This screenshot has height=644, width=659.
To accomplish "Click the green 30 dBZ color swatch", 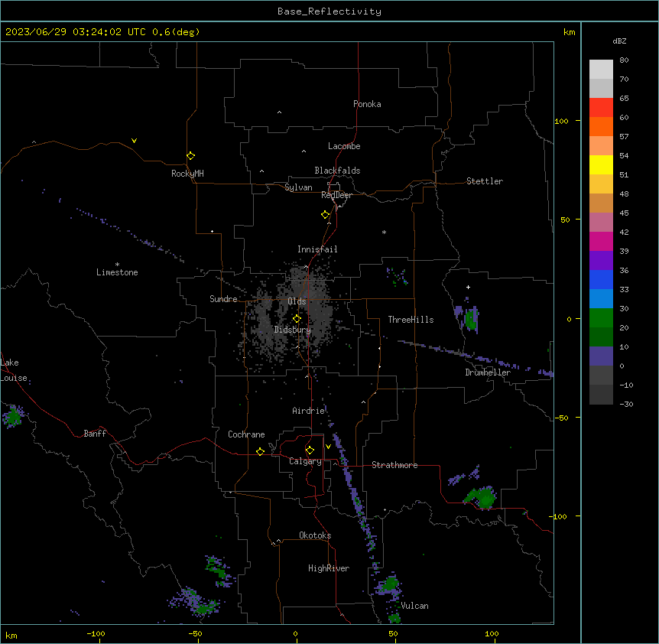I will tap(601, 318).
